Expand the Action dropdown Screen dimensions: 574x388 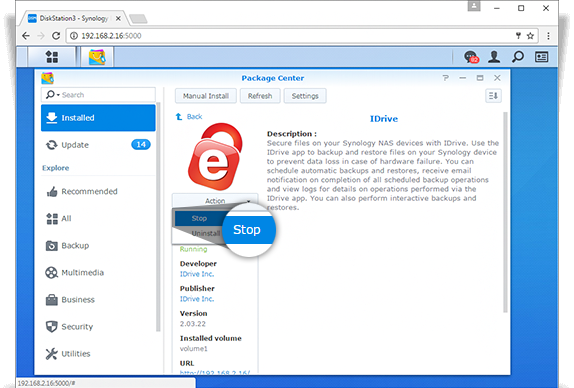pyautogui.click(x=215, y=201)
